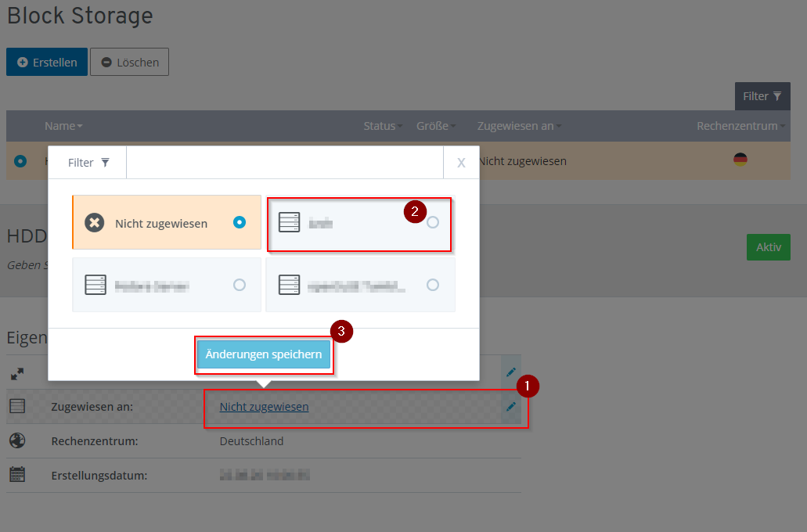Click the German flag icon in the row
This screenshot has width=807, height=532.
pos(740,160)
